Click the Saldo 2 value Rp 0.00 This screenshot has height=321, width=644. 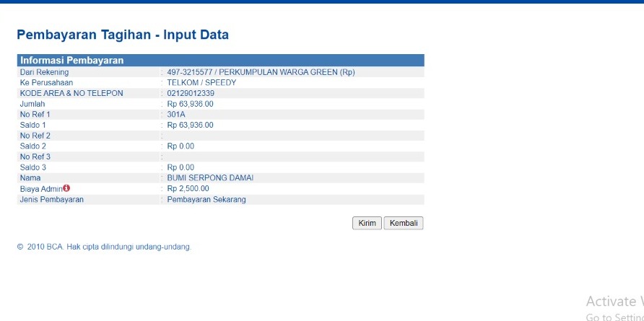[180, 146]
